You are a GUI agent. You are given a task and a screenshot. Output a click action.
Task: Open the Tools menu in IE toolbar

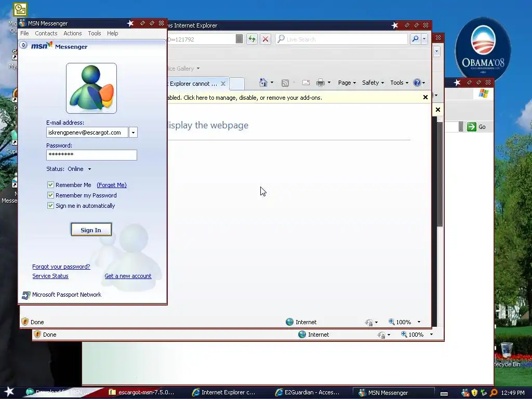(400, 83)
